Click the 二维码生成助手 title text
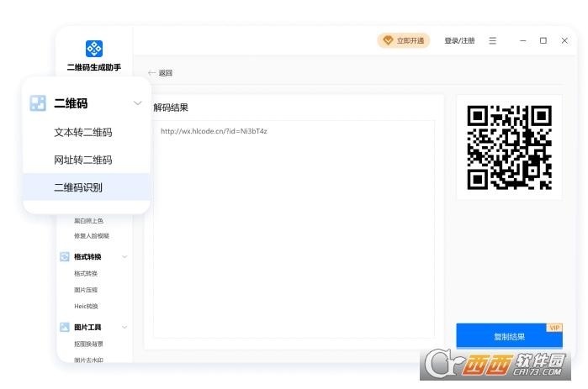 pyautogui.click(x=94, y=67)
